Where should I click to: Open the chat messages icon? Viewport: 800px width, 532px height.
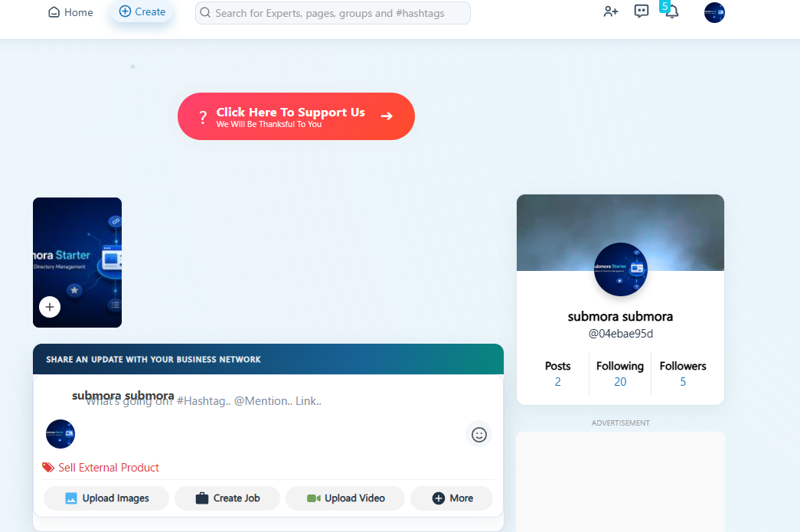pyautogui.click(x=642, y=11)
